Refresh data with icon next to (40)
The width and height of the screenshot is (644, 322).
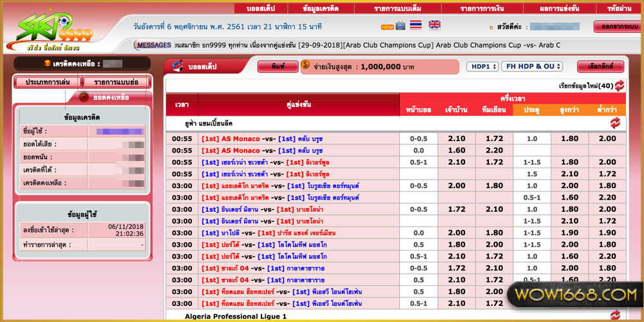pos(620,86)
